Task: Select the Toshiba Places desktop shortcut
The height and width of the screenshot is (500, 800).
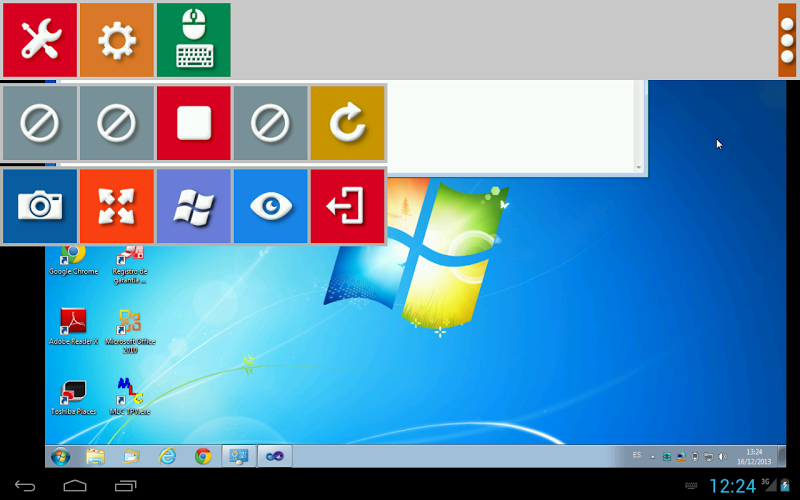Action: [73, 397]
